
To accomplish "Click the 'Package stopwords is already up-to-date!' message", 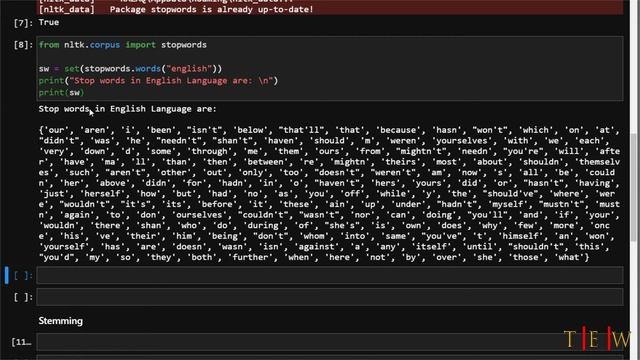I will [211, 9].
